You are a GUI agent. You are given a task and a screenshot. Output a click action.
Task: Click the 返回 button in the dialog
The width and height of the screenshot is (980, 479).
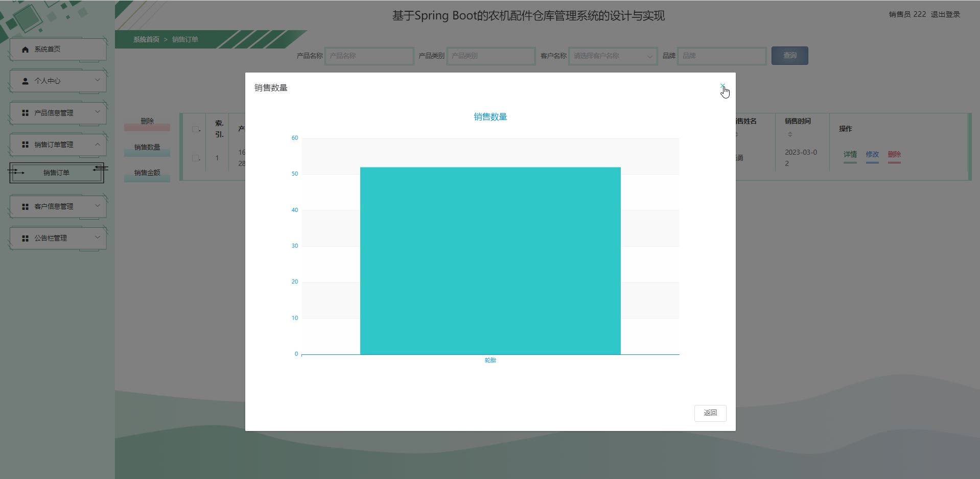710,413
